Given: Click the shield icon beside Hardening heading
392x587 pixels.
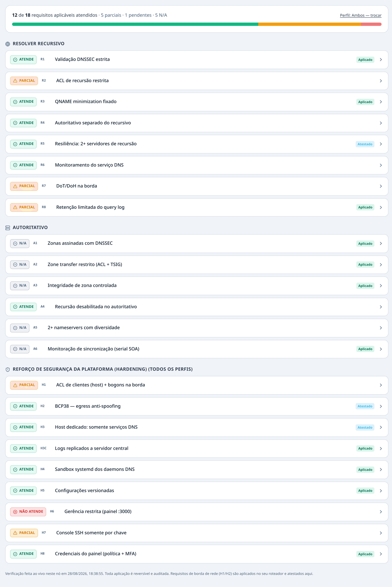Looking at the screenshot, I should pos(8,369).
